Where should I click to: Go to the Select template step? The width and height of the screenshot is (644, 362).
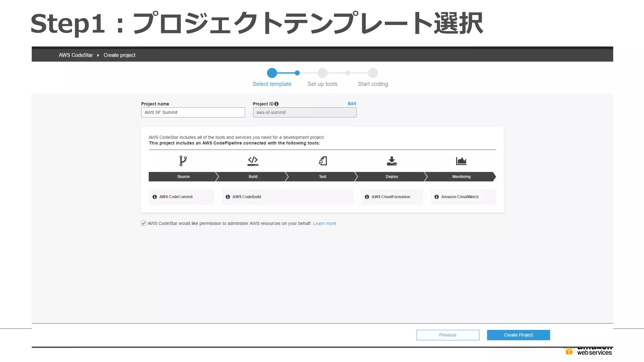click(272, 84)
